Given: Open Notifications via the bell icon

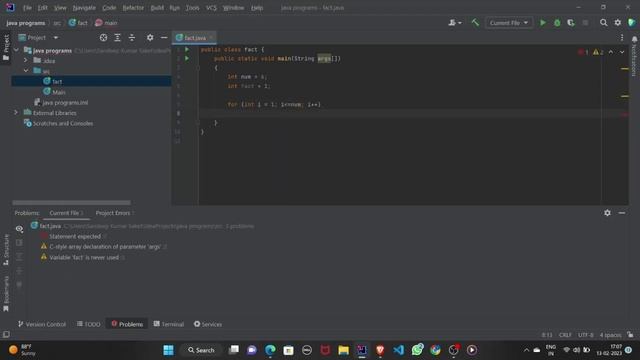Looking at the screenshot, I should pyautogui.click(x=634, y=39).
